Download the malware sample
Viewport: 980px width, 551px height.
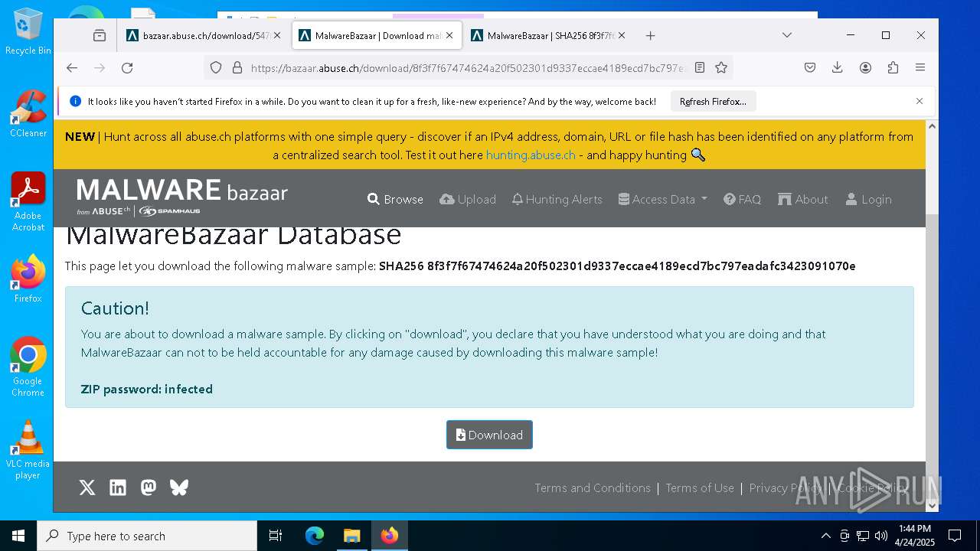point(489,435)
